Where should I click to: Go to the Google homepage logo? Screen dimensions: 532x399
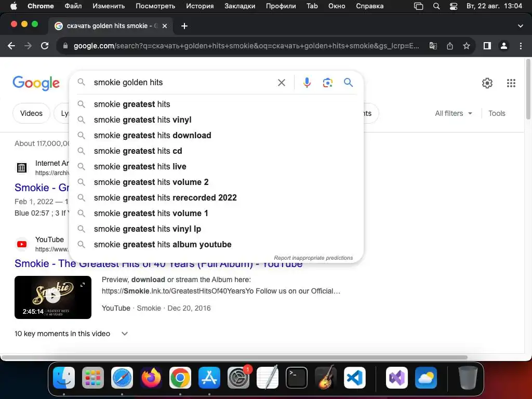click(x=36, y=83)
